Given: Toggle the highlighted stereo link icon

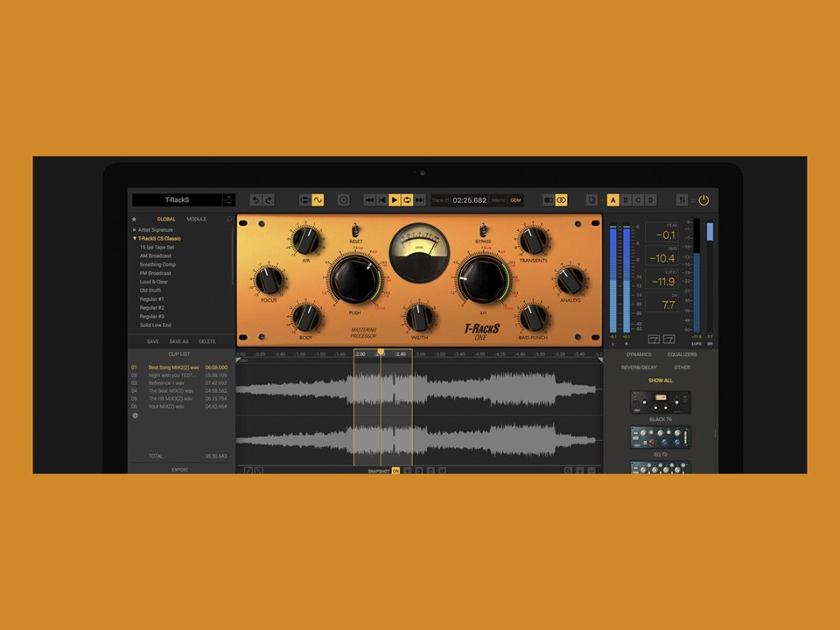Looking at the screenshot, I should tap(561, 199).
